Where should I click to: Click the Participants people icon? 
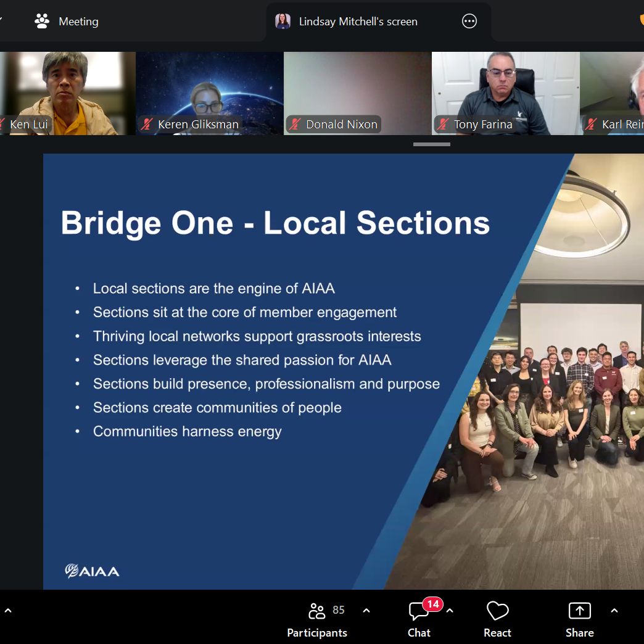[x=316, y=611]
